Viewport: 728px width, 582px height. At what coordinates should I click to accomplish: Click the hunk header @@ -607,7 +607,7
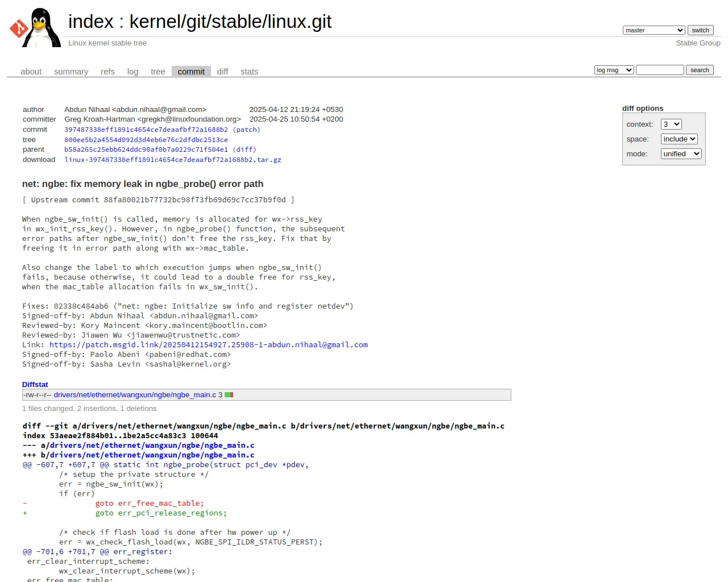click(166, 465)
